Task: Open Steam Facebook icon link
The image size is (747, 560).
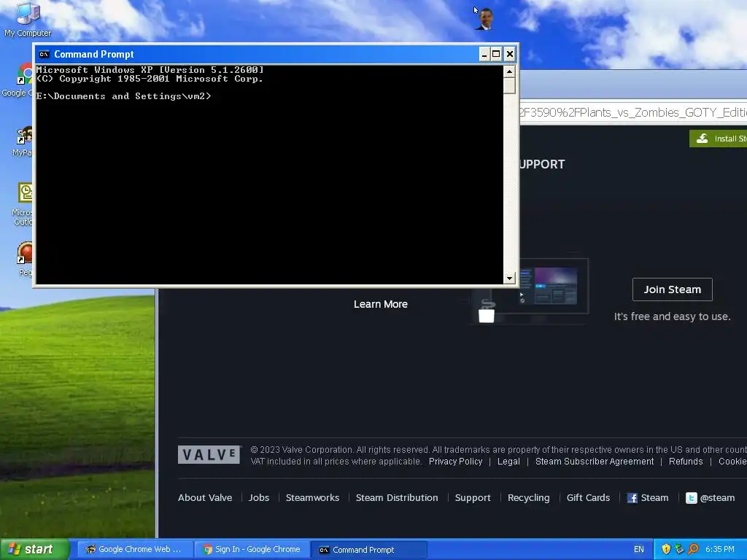Action: click(x=632, y=498)
